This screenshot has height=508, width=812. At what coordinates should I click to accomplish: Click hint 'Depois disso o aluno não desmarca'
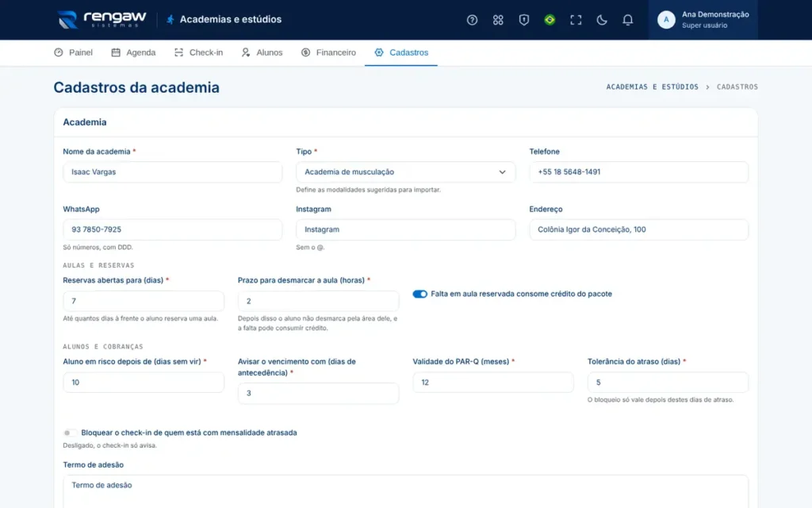click(317, 324)
